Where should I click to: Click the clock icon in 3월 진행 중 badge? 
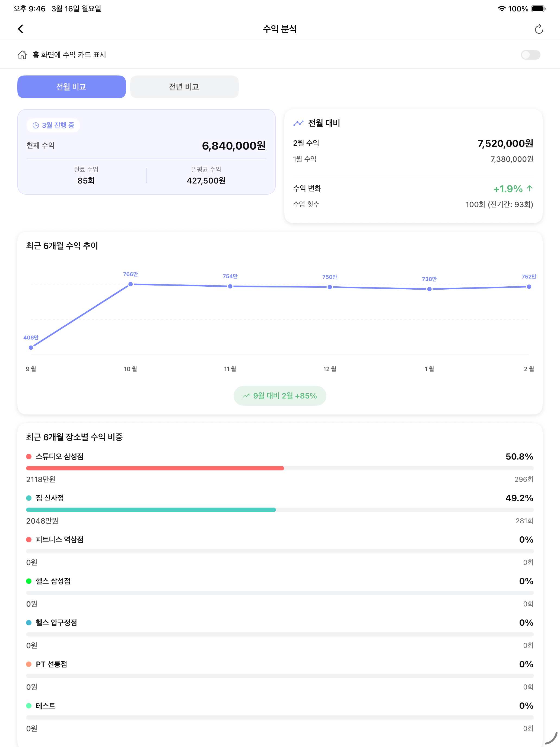pyautogui.click(x=36, y=125)
